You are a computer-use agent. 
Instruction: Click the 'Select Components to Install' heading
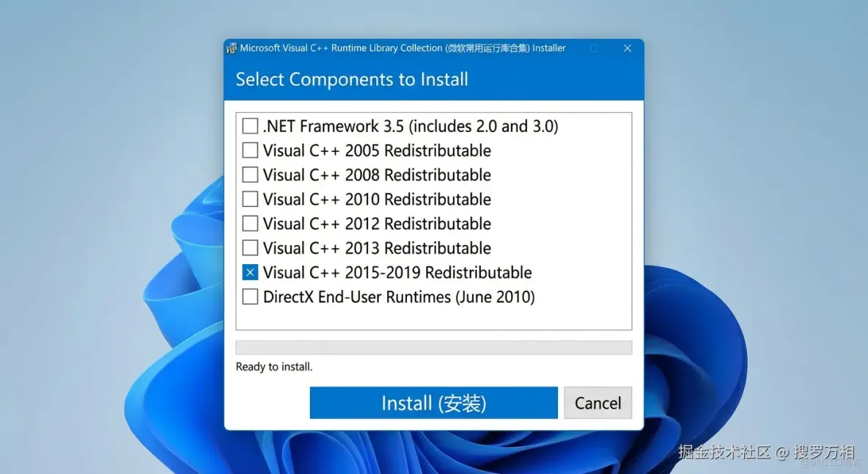click(x=351, y=79)
